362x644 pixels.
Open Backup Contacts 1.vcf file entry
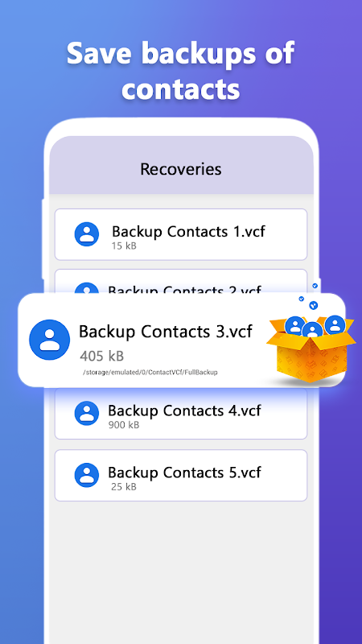coord(181,234)
